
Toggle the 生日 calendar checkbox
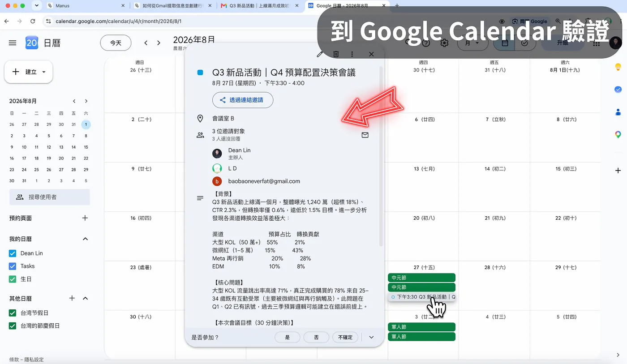(x=13, y=279)
